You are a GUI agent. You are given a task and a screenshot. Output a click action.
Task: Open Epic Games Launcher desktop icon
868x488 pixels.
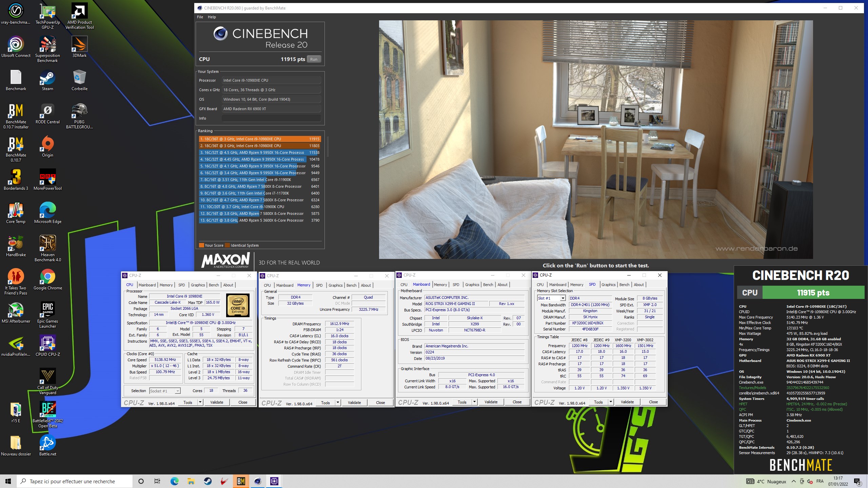point(47,315)
